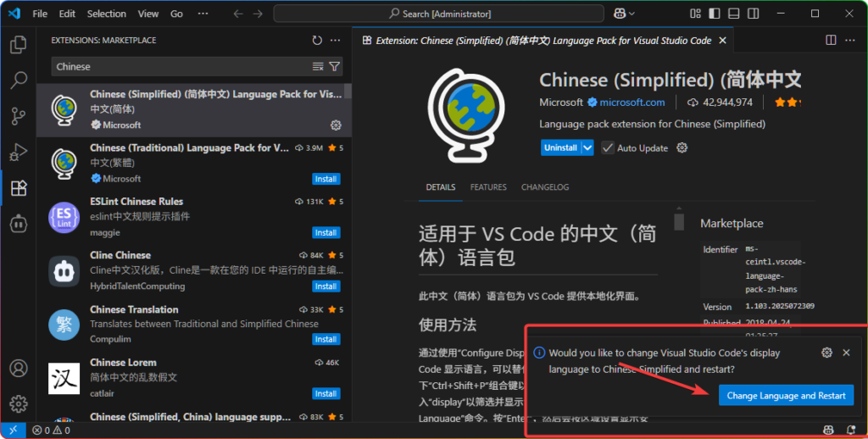Close the extension details editor tab
The image size is (868, 439).
[722, 41]
